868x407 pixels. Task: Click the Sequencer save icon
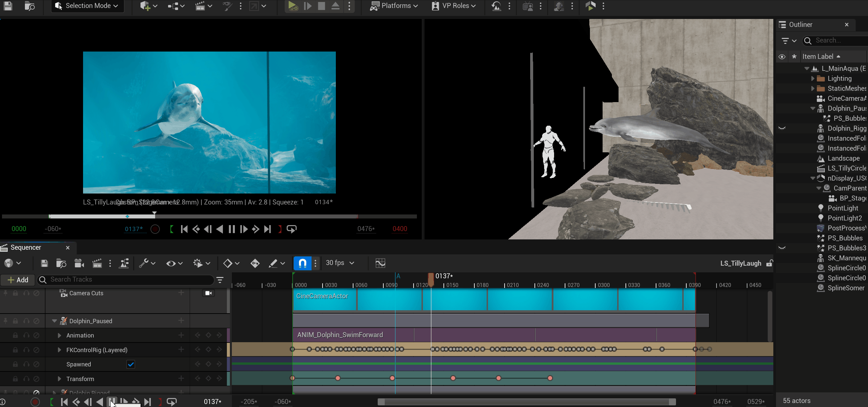tap(44, 263)
